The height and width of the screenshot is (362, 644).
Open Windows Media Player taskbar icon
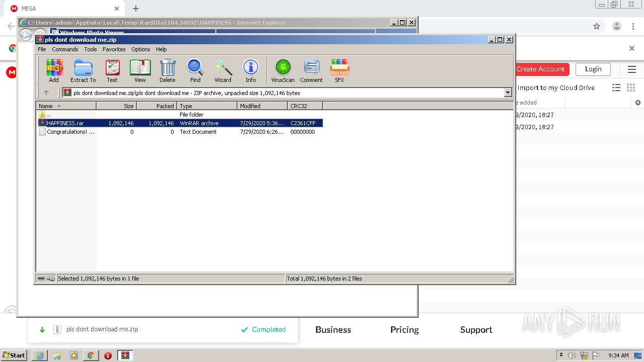point(73,355)
